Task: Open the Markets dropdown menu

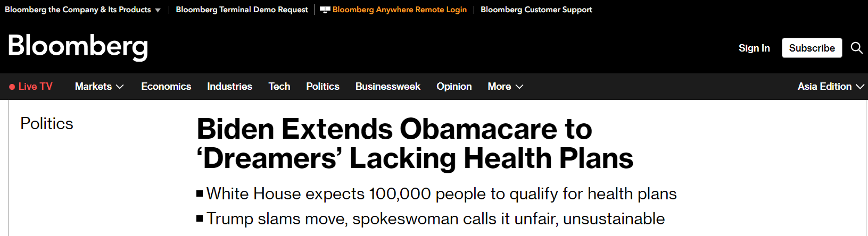Action: tap(99, 86)
